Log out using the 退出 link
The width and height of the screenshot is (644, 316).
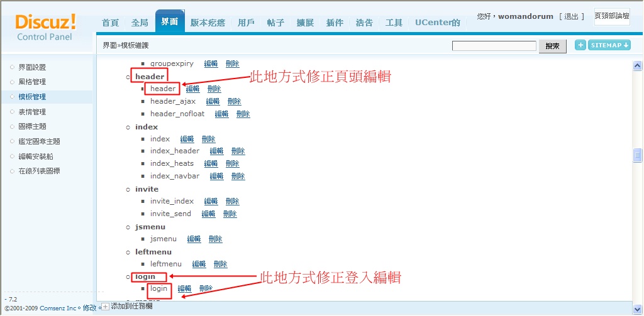(571, 16)
